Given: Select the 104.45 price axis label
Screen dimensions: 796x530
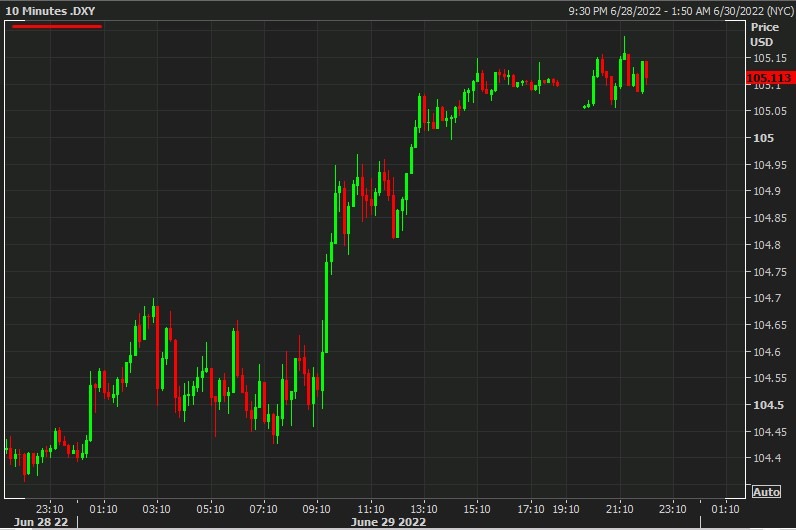Looking at the screenshot, I should point(770,432).
